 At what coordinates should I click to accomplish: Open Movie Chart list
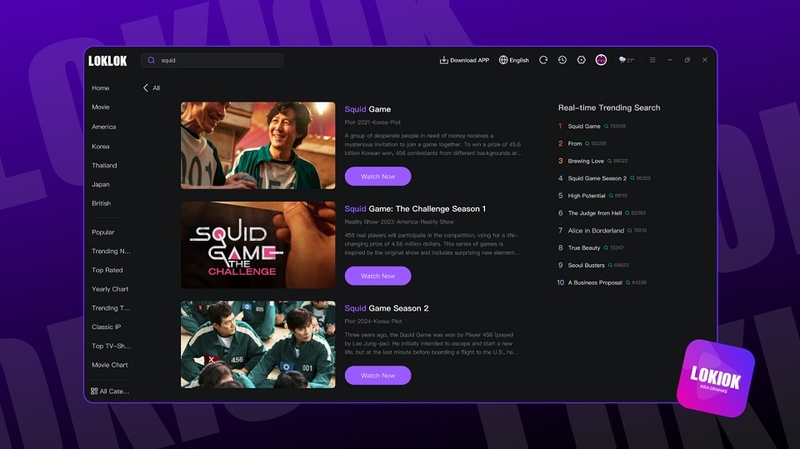point(110,365)
